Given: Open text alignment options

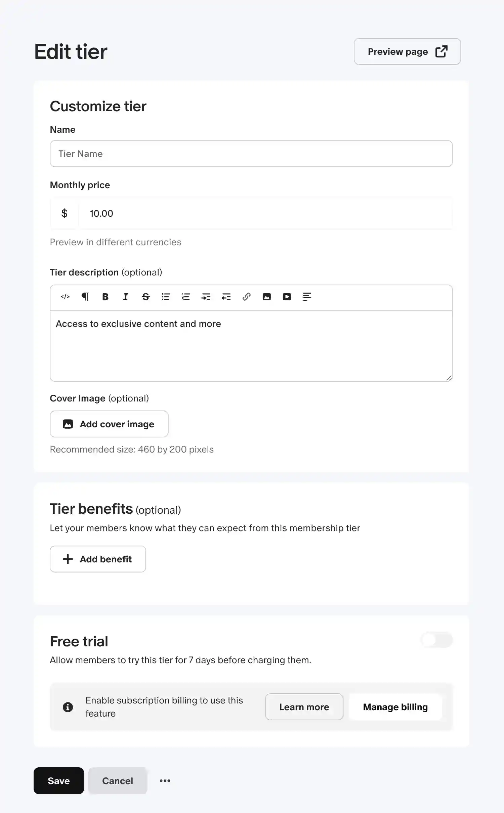Looking at the screenshot, I should pyautogui.click(x=307, y=297).
